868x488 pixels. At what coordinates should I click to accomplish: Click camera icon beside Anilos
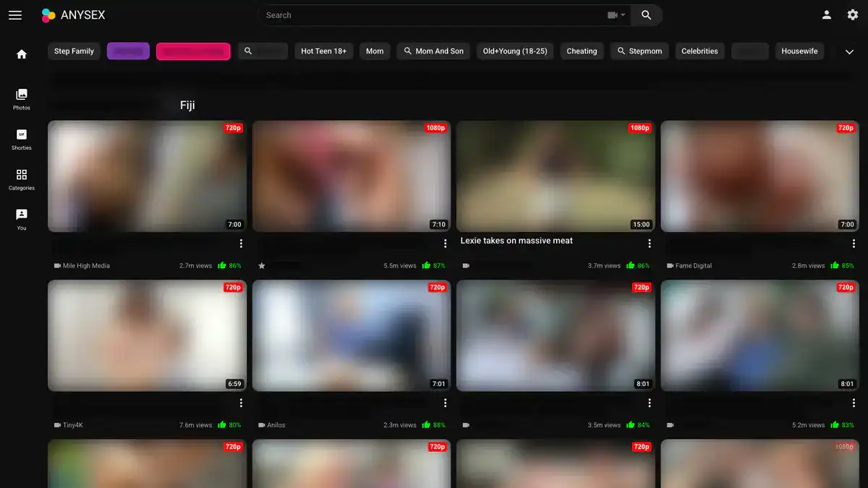click(x=262, y=425)
